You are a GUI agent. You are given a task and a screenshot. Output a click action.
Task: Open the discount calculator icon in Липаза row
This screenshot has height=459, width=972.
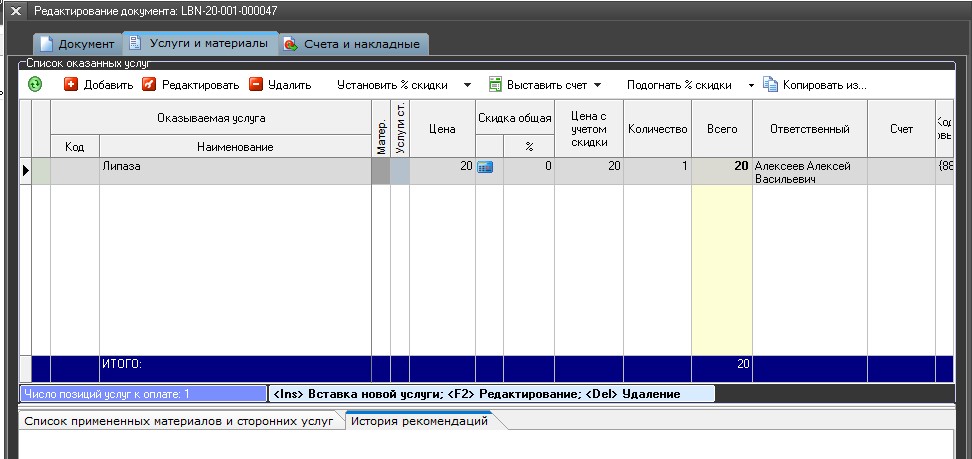(486, 168)
